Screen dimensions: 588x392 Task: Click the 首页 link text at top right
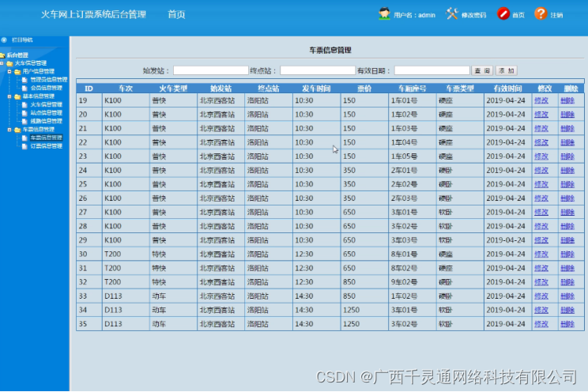click(518, 15)
